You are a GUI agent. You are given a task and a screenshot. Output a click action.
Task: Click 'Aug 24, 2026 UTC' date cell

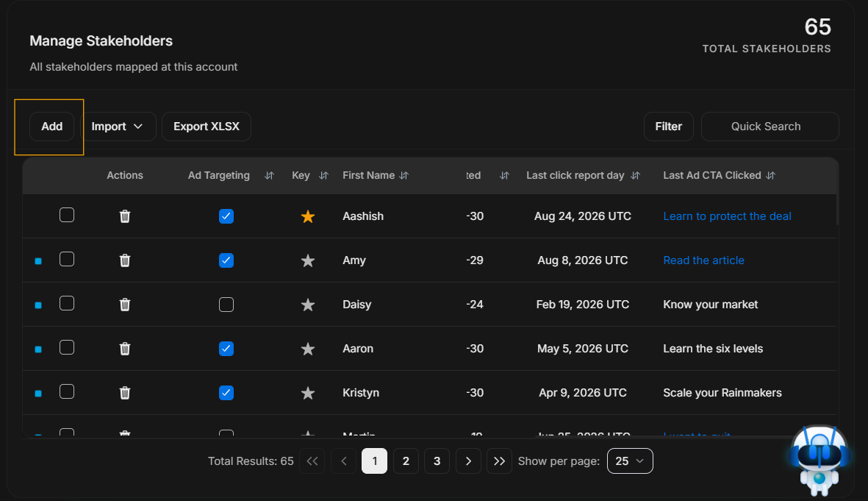582,216
